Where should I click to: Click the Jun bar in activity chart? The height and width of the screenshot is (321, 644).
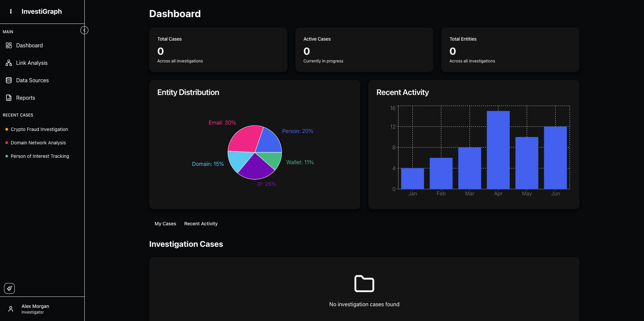(x=555, y=158)
